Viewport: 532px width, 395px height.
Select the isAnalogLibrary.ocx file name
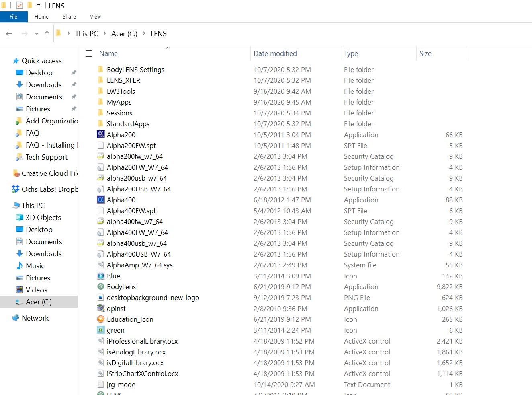pyautogui.click(x=136, y=352)
